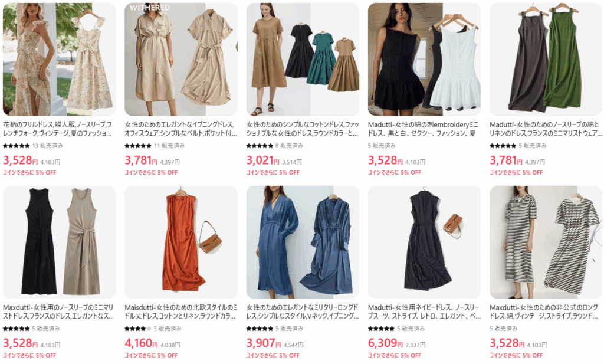Open the floral frill dress thumbnail
The width and height of the screenshot is (604, 364).
coord(60,60)
